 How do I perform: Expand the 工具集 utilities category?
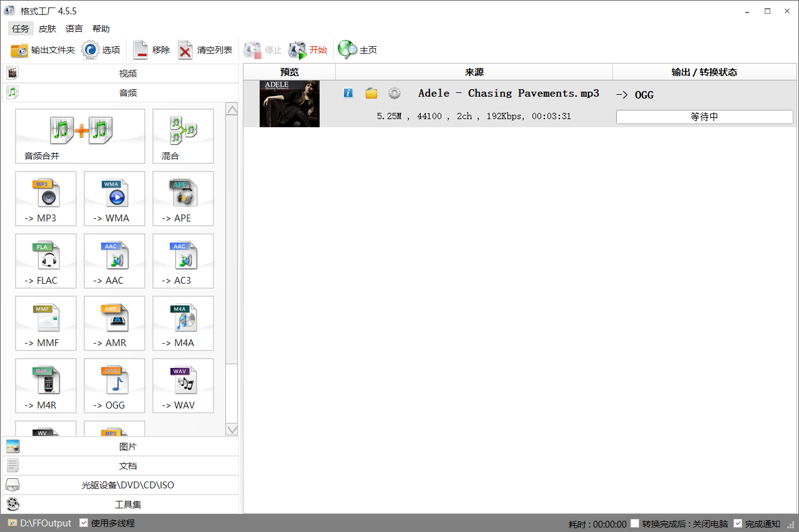pyautogui.click(x=121, y=505)
